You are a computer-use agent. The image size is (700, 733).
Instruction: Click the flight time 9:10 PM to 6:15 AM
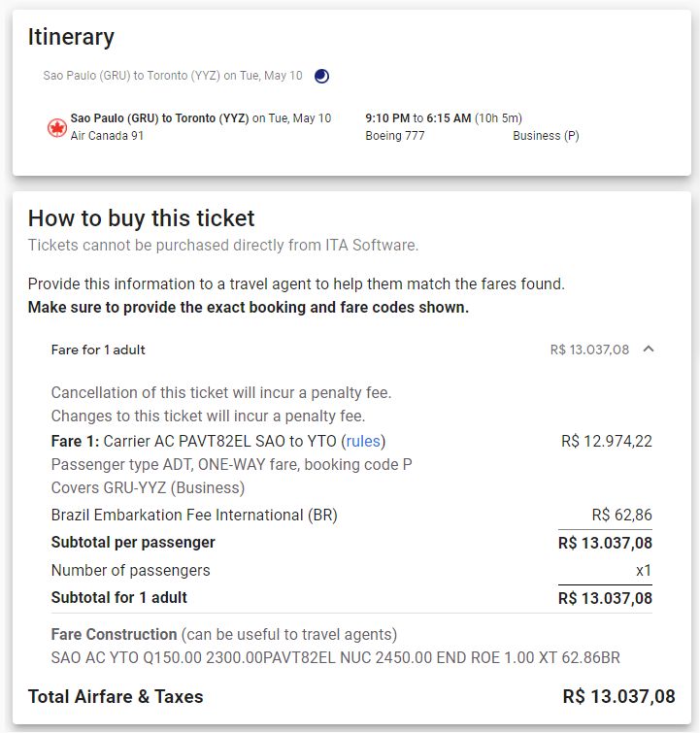pyautogui.click(x=418, y=118)
